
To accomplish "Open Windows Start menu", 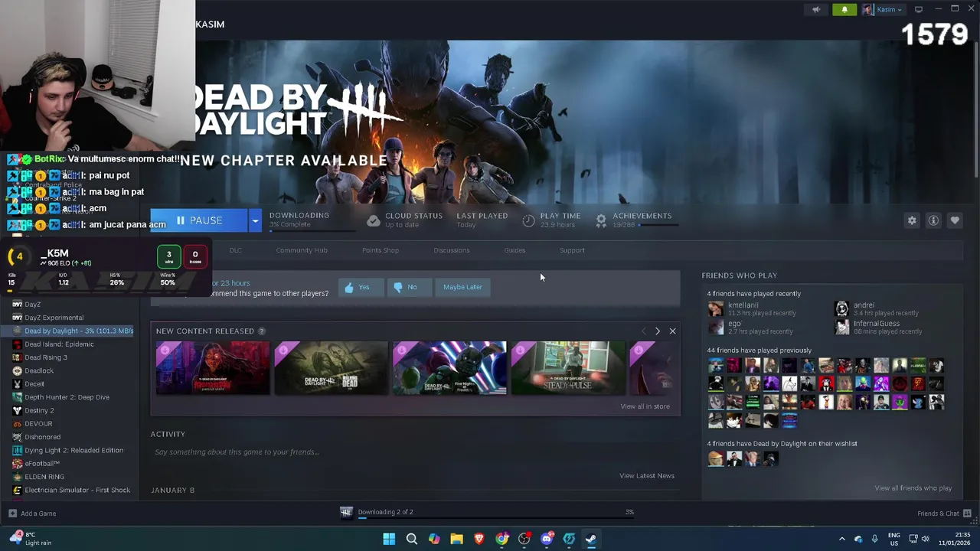I will coord(389,539).
